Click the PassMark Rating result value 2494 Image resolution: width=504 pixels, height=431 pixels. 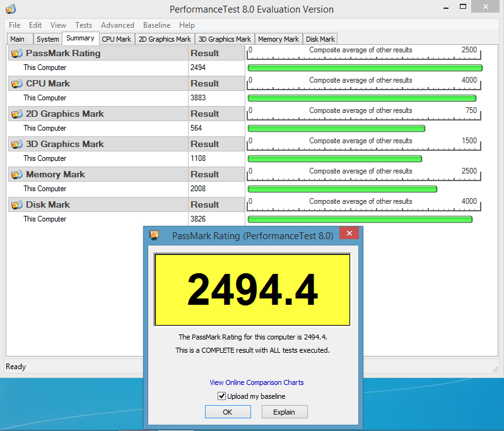tap(197, 68)
